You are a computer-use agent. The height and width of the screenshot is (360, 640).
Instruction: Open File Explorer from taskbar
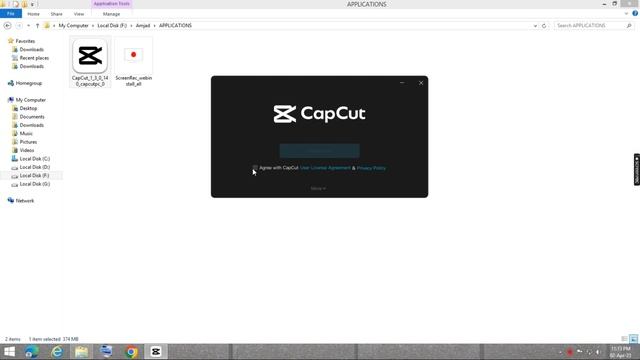82,352
